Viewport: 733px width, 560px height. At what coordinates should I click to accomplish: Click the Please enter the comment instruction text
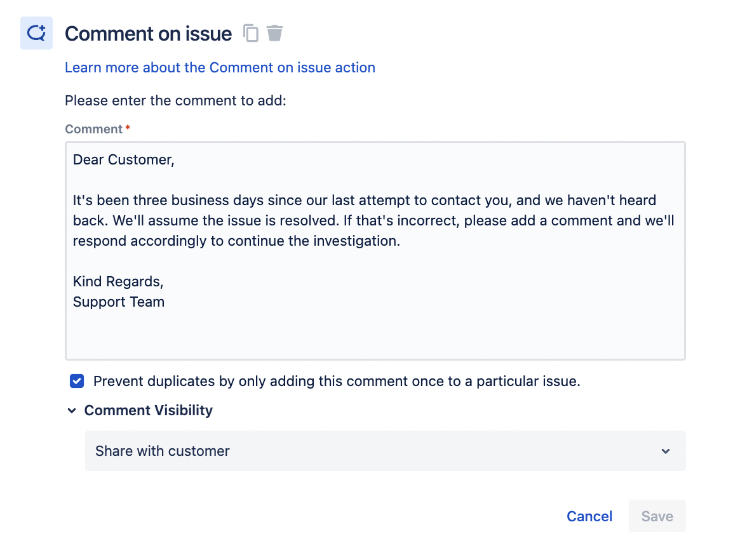pos(175,100)
